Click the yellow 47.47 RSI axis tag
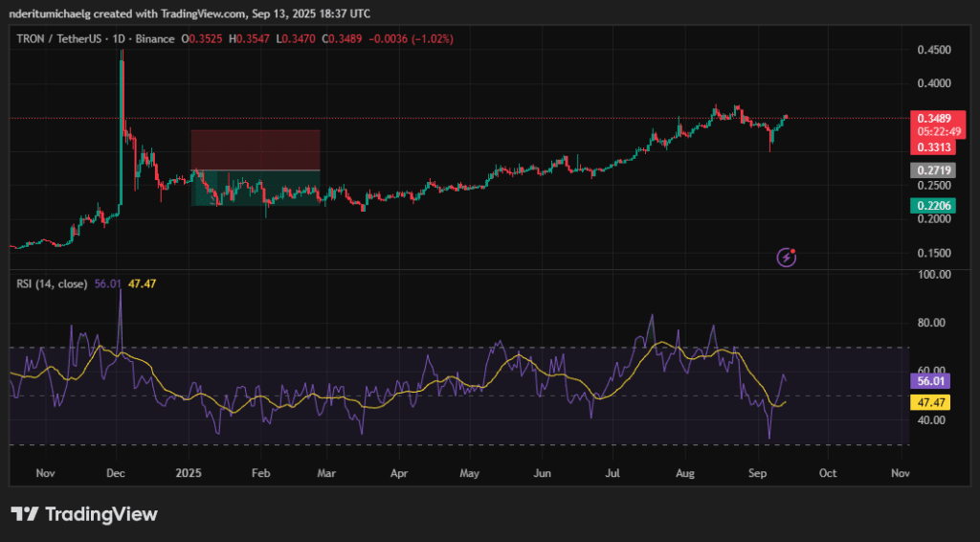Viewport: 980px width, 542px height. pos(930,402)
